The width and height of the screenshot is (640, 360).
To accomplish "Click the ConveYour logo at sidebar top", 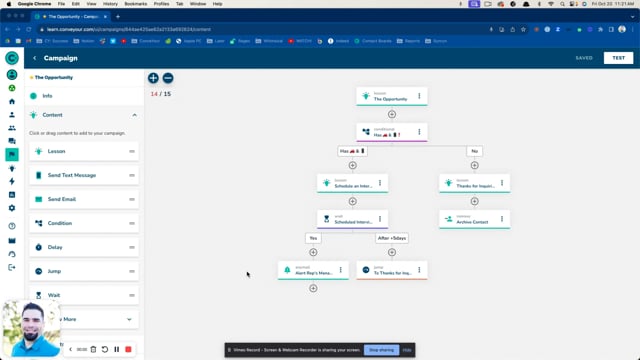I will 12,58.
